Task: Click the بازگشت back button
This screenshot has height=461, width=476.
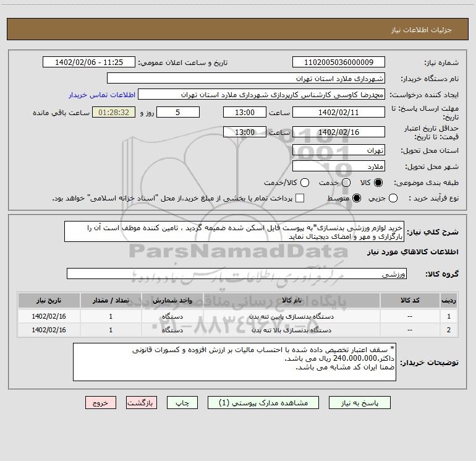Action: 142,403
